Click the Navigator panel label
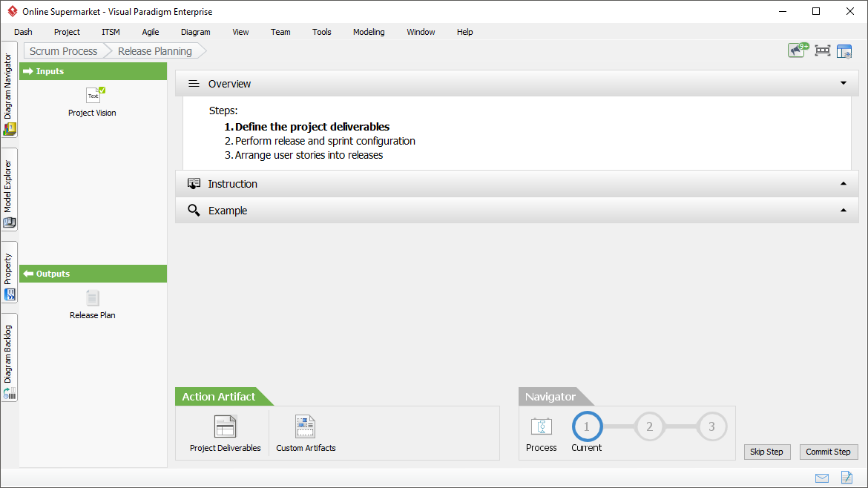Image resolution: width=868 pixels, height=488 pixels. pos(550,397)
